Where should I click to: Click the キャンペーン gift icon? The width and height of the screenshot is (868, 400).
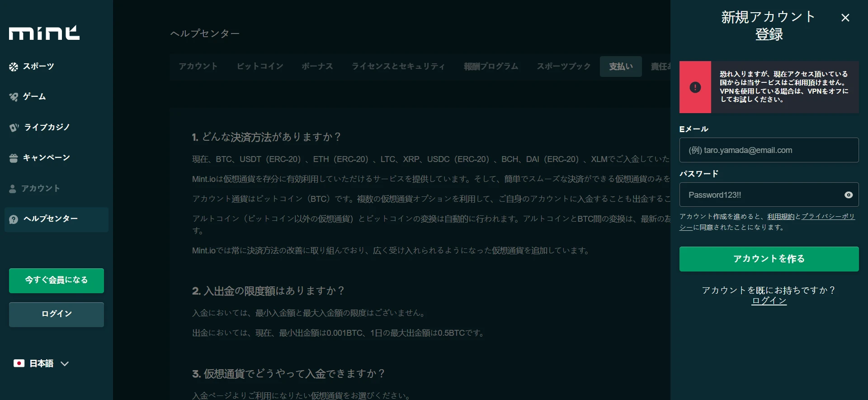click(x=14, y=158)
